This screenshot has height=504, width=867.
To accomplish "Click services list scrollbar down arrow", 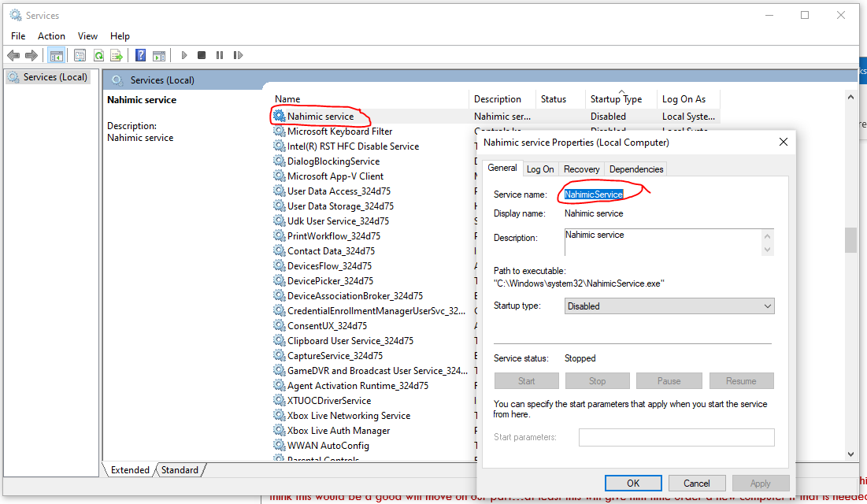I will point(850,454).
